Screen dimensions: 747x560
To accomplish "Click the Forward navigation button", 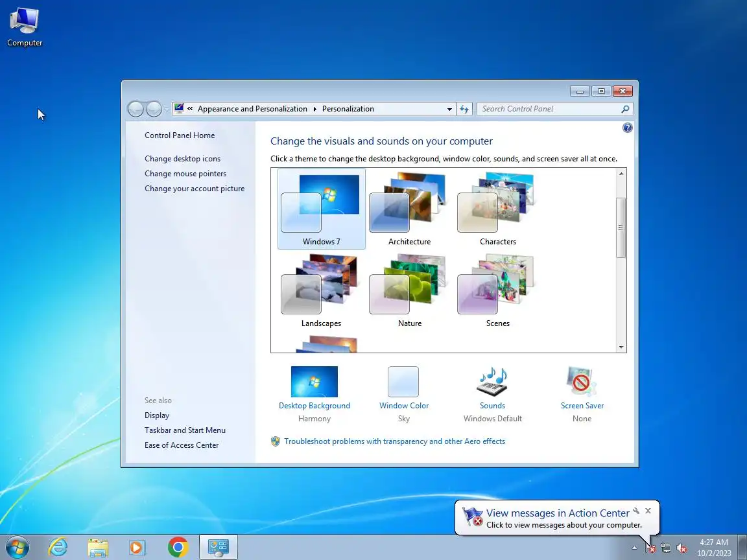I will click(154, 109).
